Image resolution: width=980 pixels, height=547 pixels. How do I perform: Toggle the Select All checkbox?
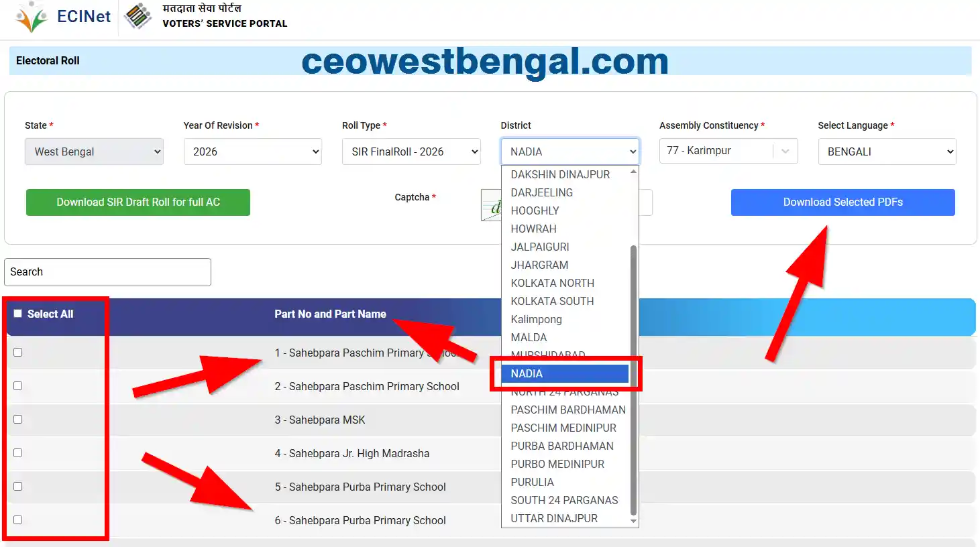(18, 314)
